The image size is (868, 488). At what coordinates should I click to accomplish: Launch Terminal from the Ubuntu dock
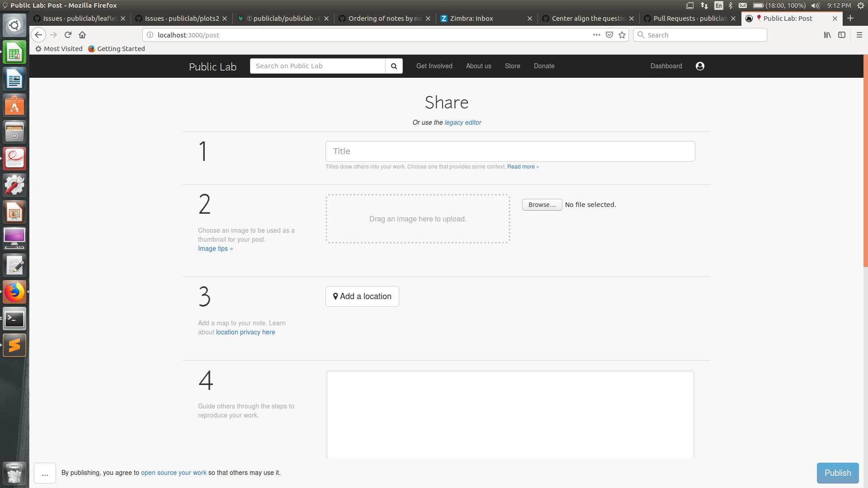14,319
